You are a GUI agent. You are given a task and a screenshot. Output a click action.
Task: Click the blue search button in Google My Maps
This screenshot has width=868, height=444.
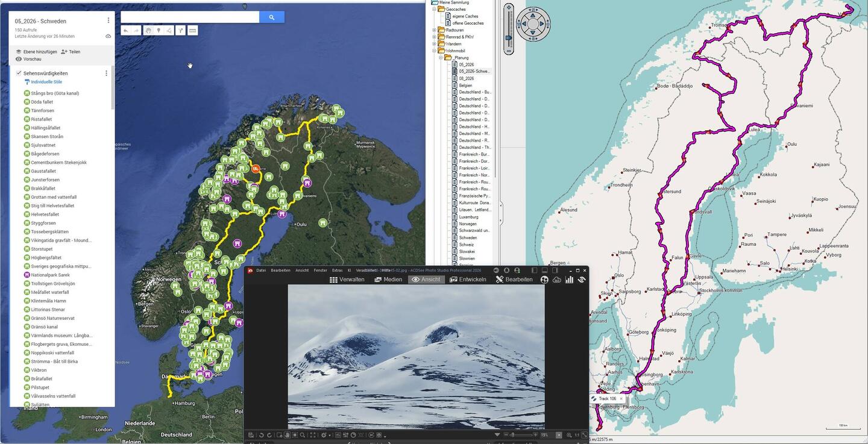271,17
